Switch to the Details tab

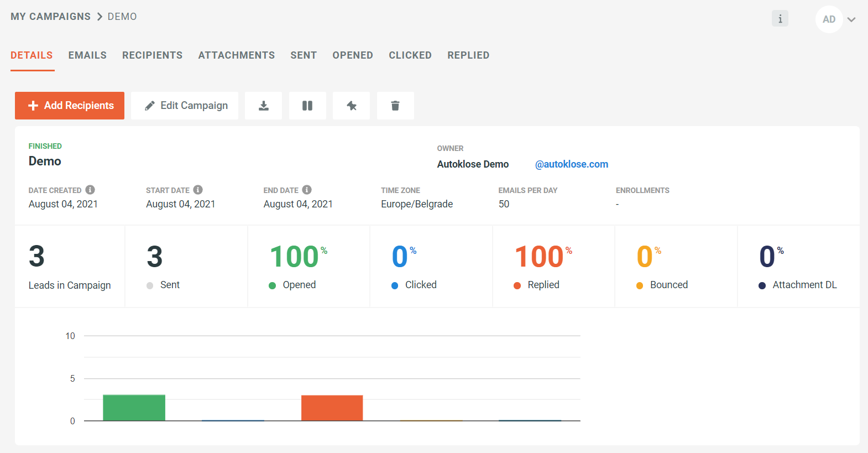point(32,55)
